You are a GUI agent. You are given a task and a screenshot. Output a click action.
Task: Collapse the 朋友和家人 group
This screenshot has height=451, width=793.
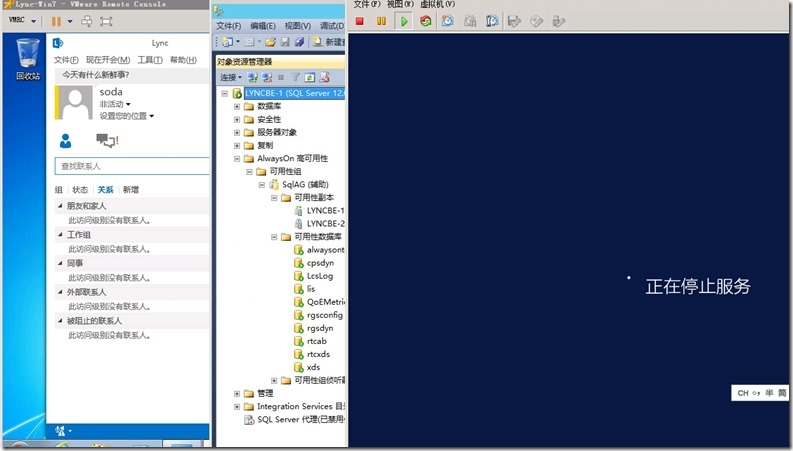(x=60, y=206)
